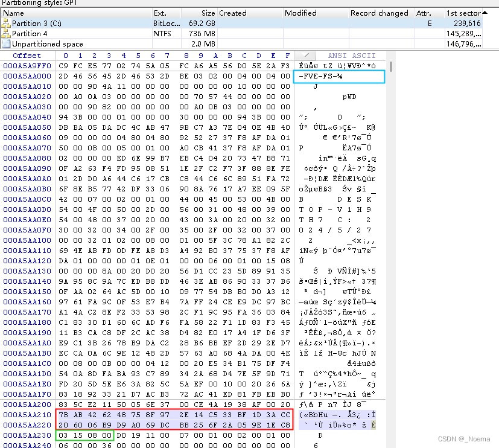Click byte 2D at start of row 000A5AA000
The width and height of the screenshot is (499, 448).
[63, 76]
